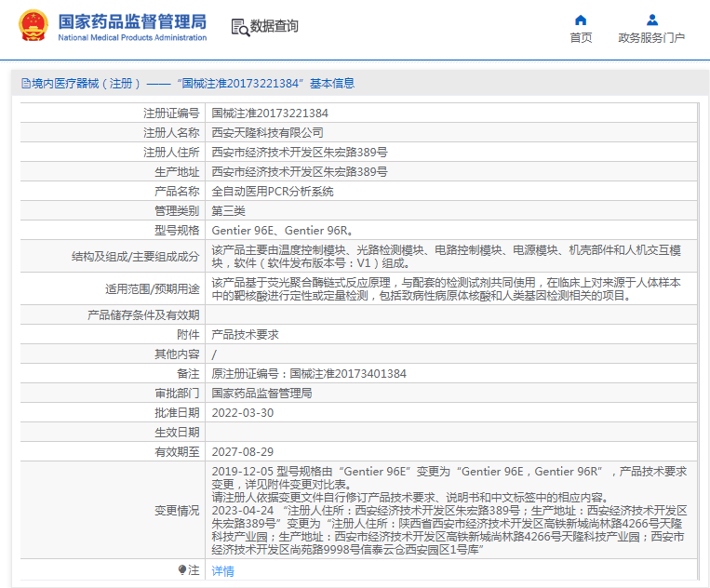Click the 其他内容 slash value
710x588 pixels.
[x=214, y=354]
